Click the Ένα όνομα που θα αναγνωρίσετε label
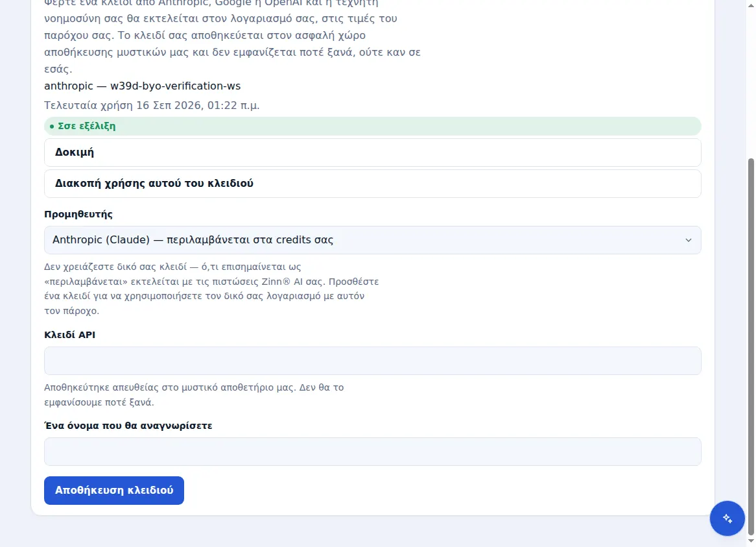The width and height of the screenshot is (756, 547). 128,426
